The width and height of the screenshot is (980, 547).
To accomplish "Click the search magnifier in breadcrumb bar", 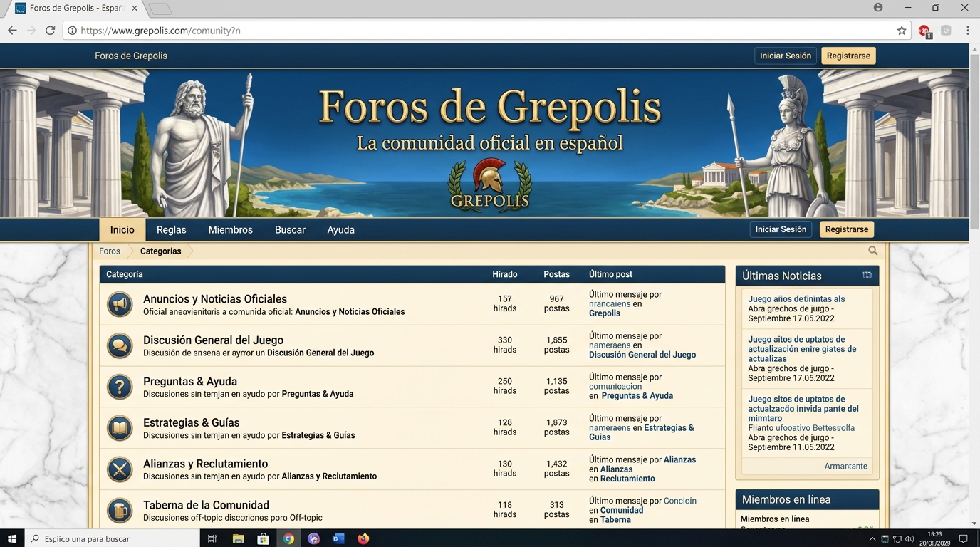I will tap(872, 251).
